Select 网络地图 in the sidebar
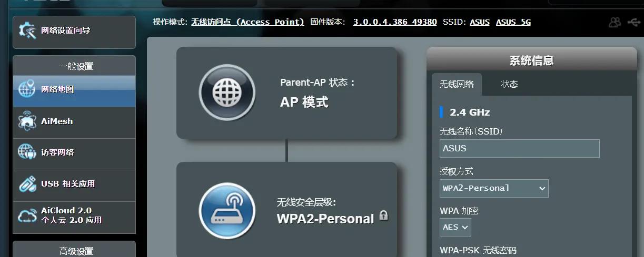 point(74,91)
